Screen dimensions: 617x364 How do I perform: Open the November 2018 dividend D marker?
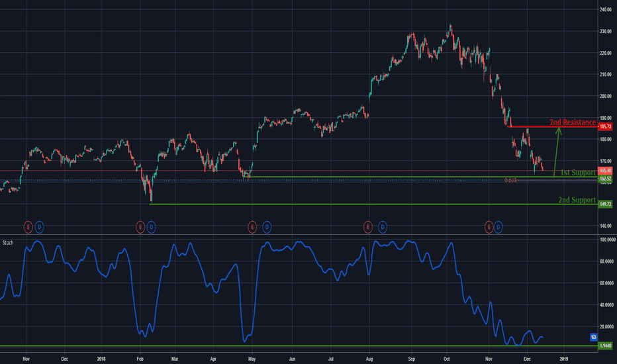point(498,227)
